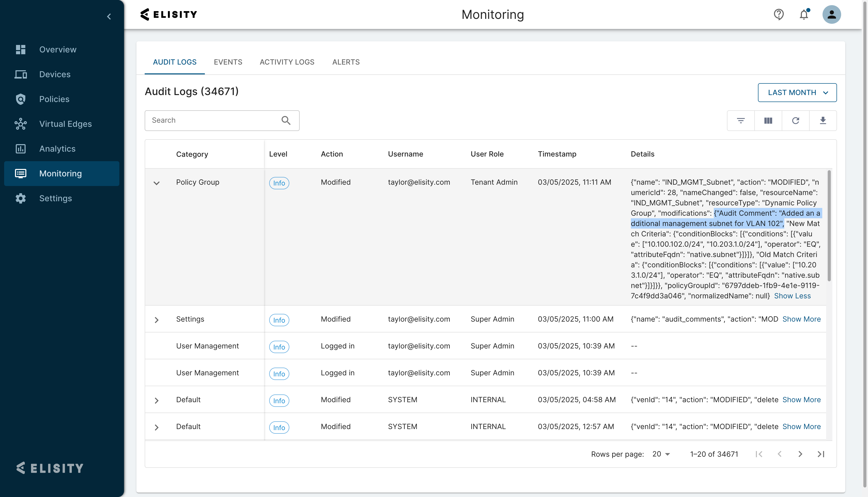
Task: Refresh the audit logs table
Action: coord(795,120)
